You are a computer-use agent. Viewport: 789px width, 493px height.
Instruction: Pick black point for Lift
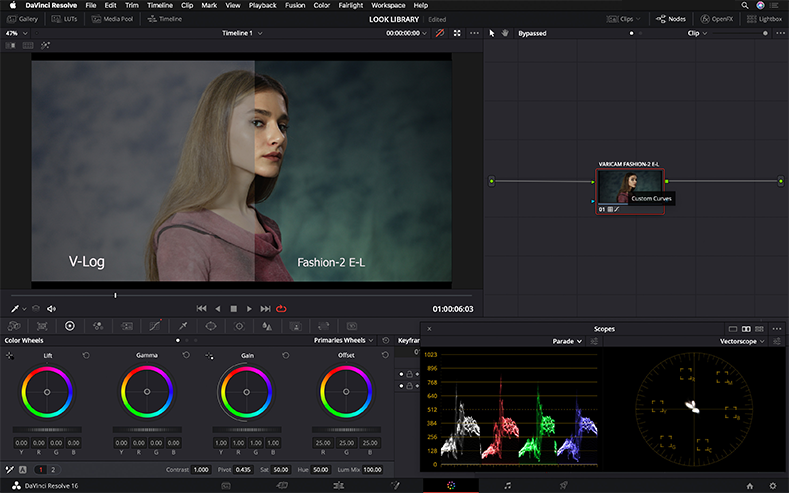tap(10, 356)
